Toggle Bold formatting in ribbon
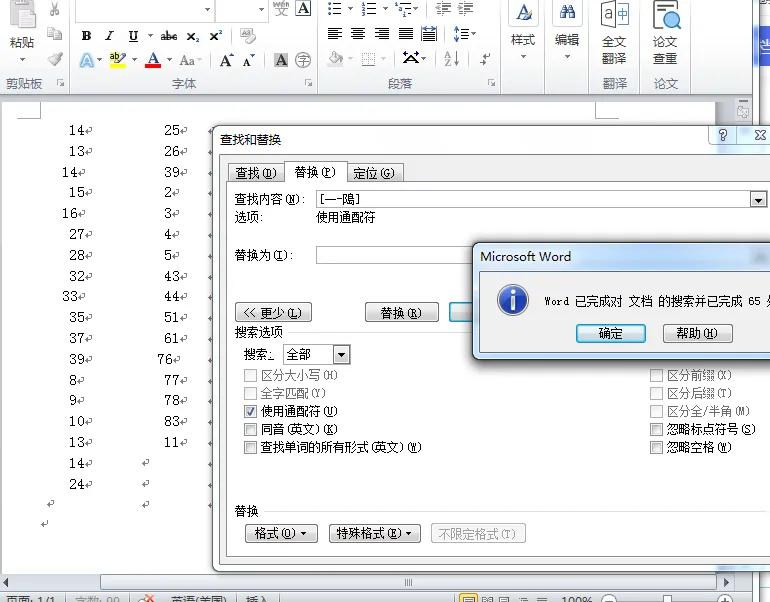Viewport: 770px width, 602px height. [x=86, y=36]
